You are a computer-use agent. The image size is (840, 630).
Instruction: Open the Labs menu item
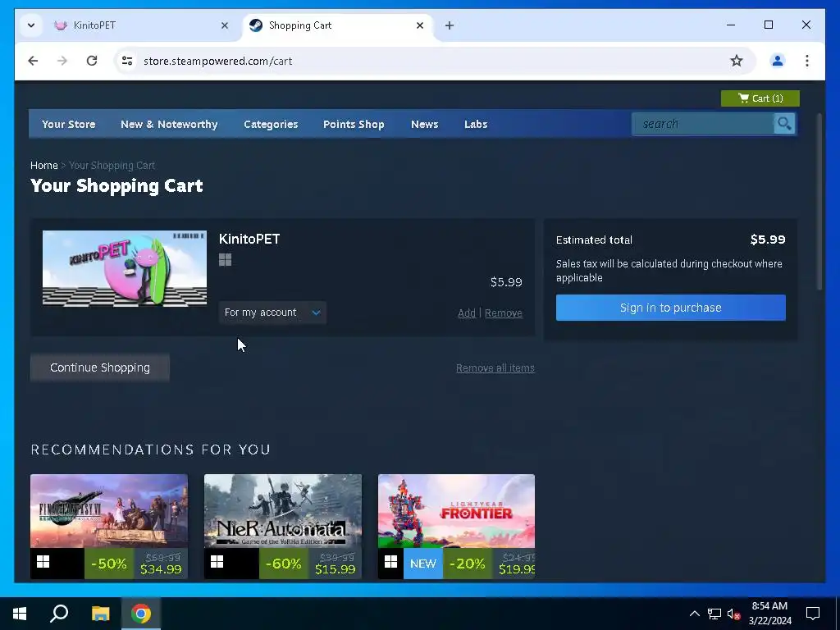[476, 124]
